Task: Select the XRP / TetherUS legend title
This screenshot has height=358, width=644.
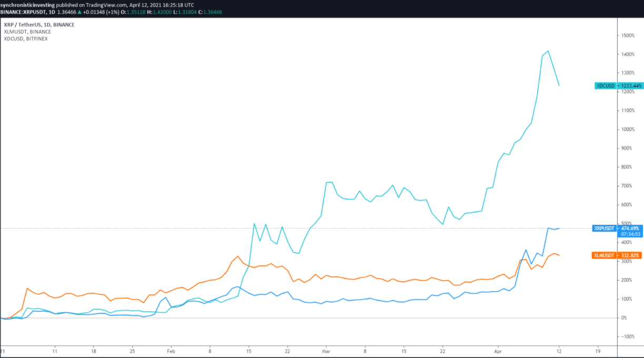Action: coord(39,25)
